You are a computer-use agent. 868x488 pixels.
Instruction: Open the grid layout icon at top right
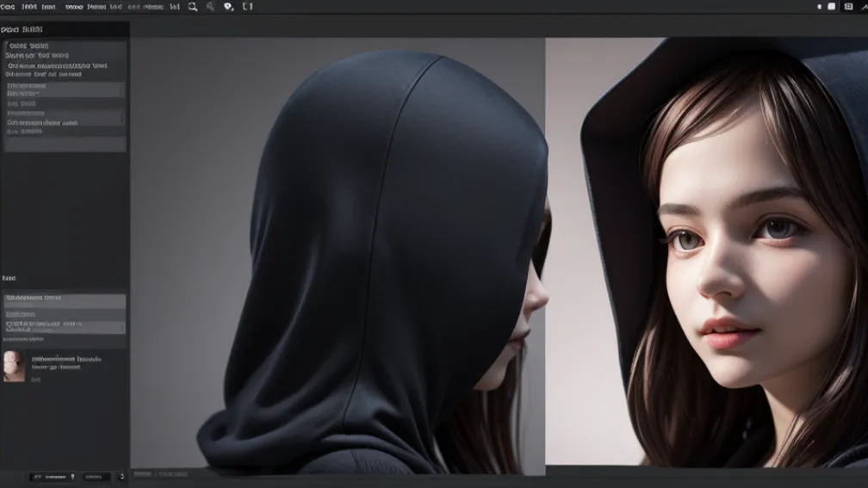click(848, 7)
